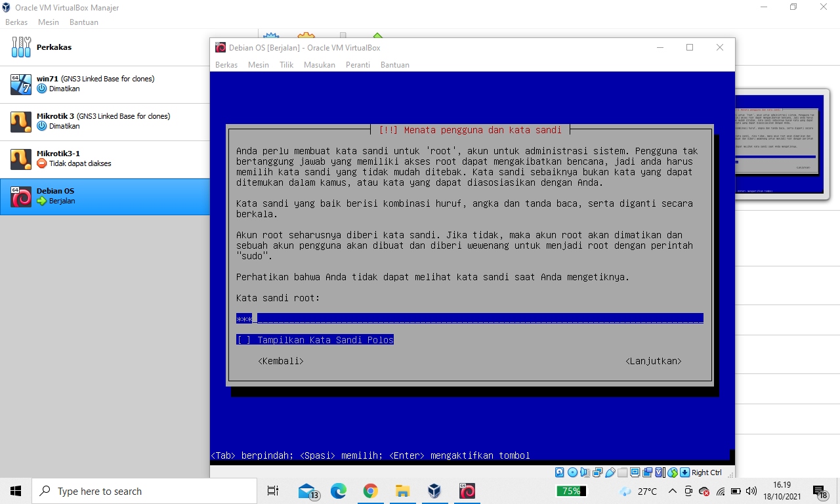Click the Kembali button in installer

tap(281, 361)
